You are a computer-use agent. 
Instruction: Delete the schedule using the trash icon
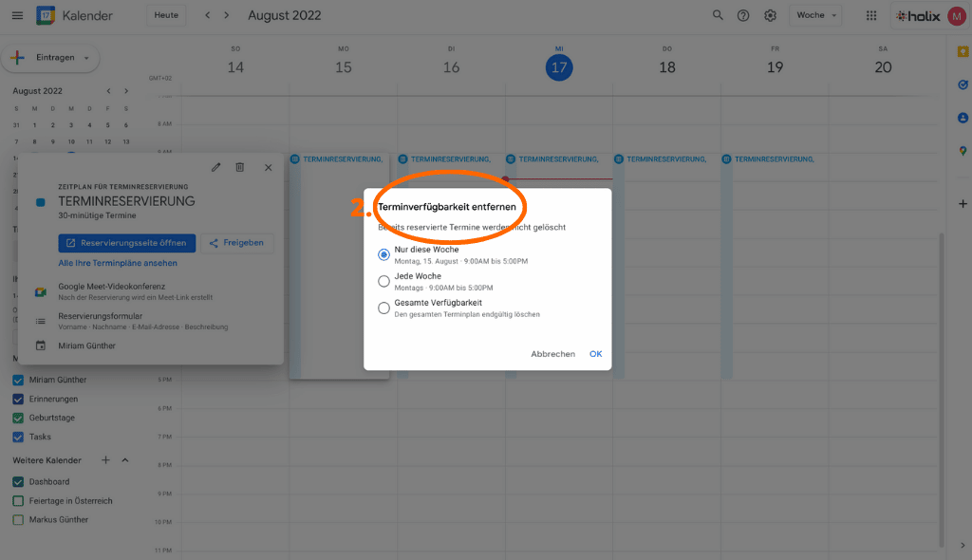click(241, 166)
